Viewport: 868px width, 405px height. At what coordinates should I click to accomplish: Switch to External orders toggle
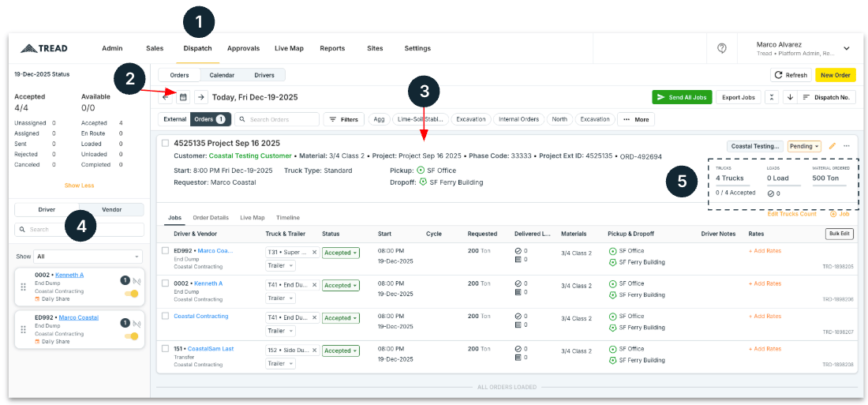pos(174,119)
